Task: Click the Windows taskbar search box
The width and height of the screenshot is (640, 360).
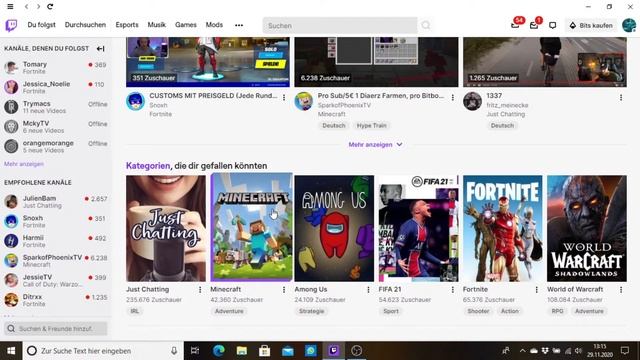Action: pyautogui.click(x=103, y=351)
